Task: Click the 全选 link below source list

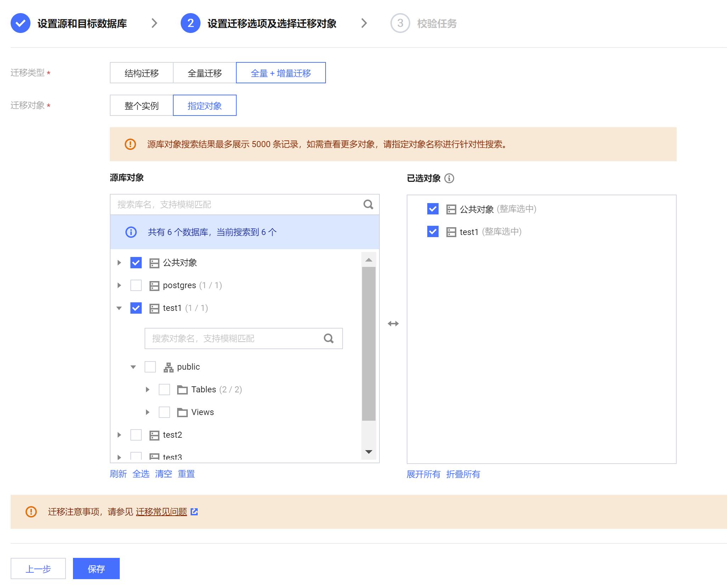Action: (141, 474)
